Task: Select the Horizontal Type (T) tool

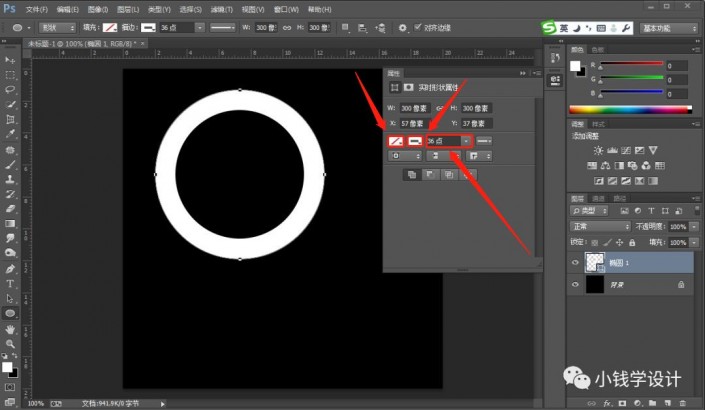Action: pyautogui.click(x=10, y=284)
